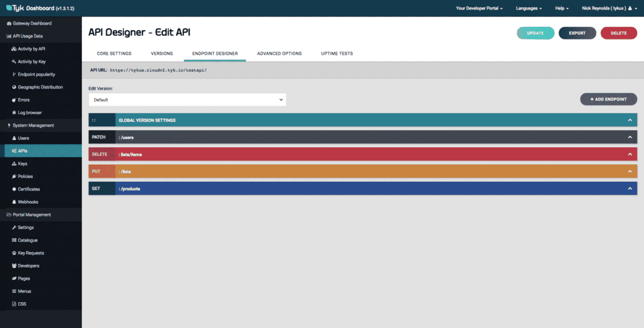The image size is (644, 328).
Task: Open the Edit Version dropdown
Action: click(187, 100)
